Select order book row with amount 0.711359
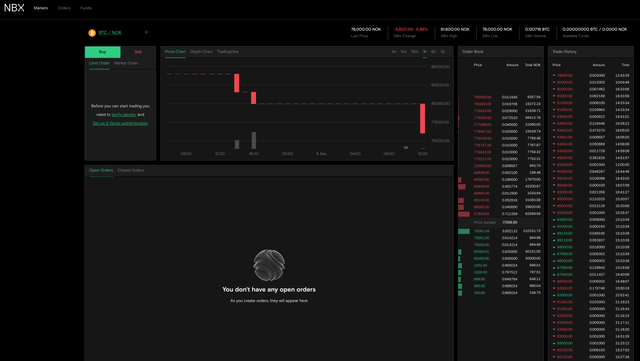Viewport: 640px width, 361px height. tap(501, 214)
